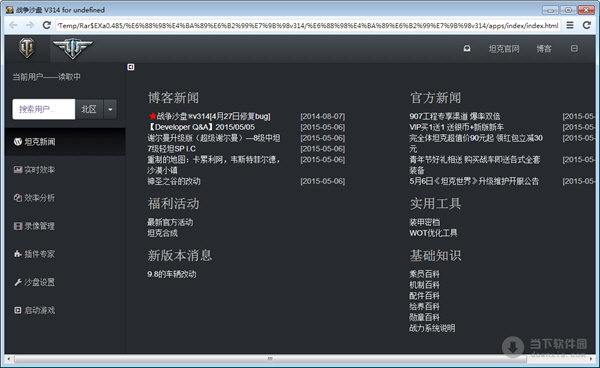The width and height of the screenshot is (600, 368).
Task: Click the 博客 header link
Action: click(x=544, y=49)
